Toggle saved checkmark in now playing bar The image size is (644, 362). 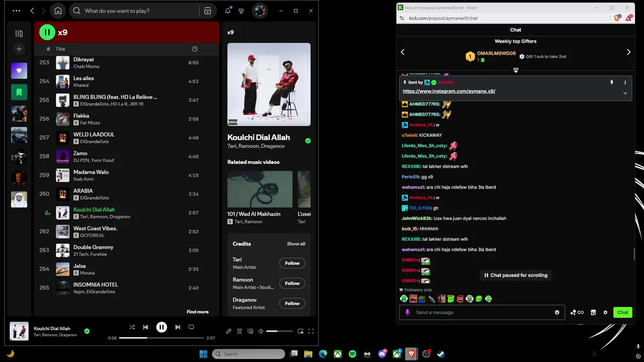click(x=87, y=331)
